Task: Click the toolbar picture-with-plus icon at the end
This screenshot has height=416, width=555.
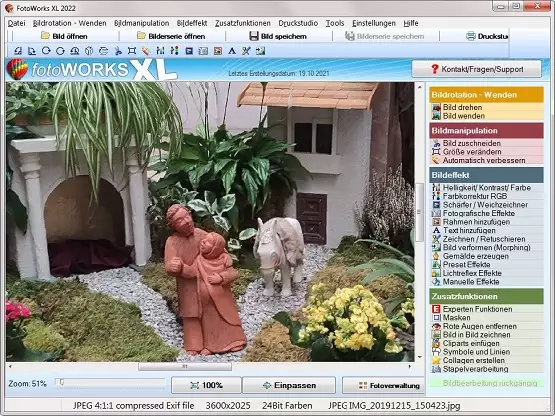Action: 261,51
